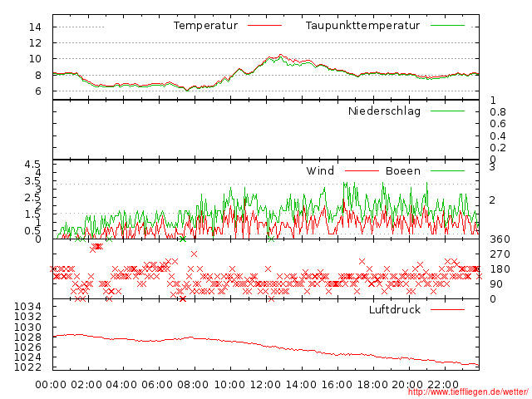Screen dimensions: 532x399
Task: Select the 8 temperature axis value
Action: pyautogui.click(x=37, y=75)
